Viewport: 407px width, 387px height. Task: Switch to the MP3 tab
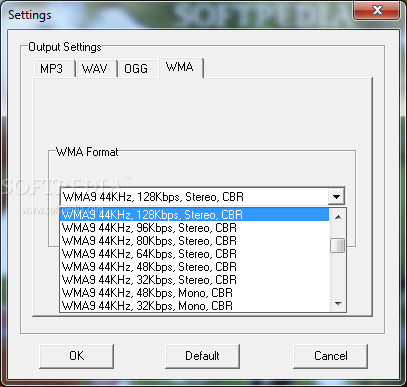[55, 69]
